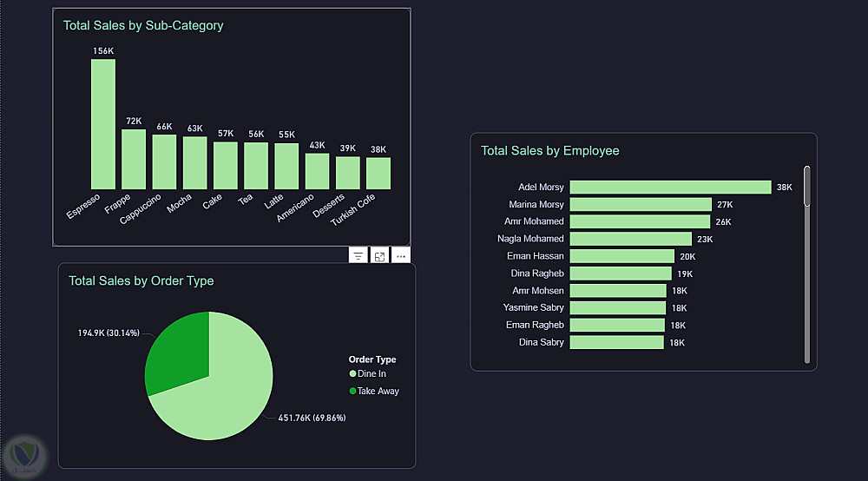Open the more options ellipsis menu
This screenshot has height=481, width=868.
[x=401, y=256]
